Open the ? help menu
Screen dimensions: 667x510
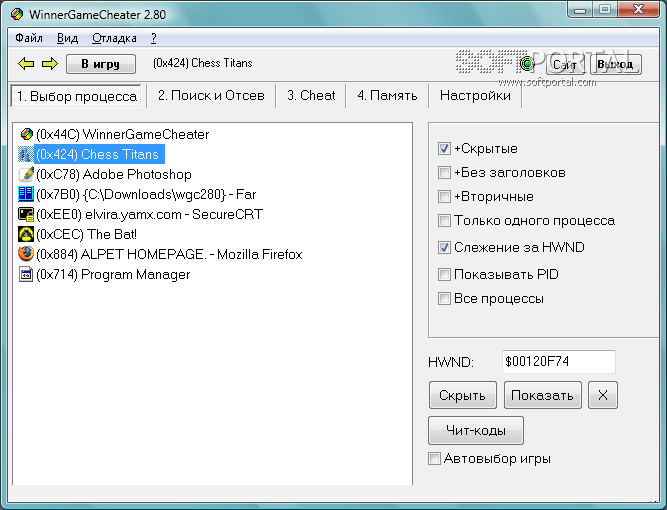point(154,38)
